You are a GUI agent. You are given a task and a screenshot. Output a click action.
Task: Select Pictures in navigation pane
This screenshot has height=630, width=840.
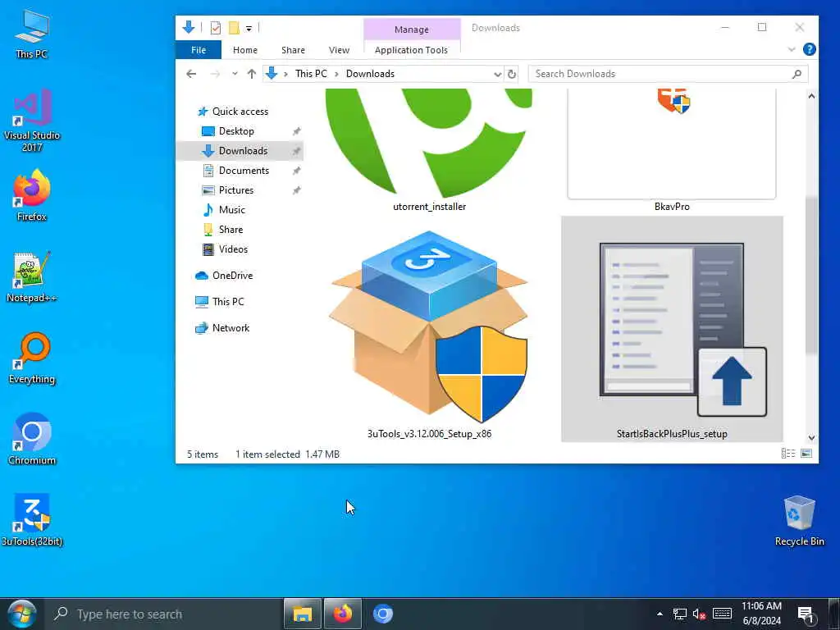[x=235, y=190]
